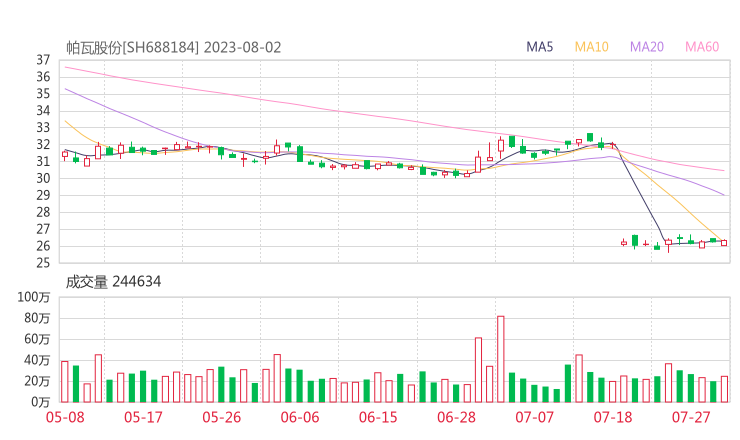Click the last red candlestick near 26
Screen dimensions: 740x440
(x=724, y=243)
